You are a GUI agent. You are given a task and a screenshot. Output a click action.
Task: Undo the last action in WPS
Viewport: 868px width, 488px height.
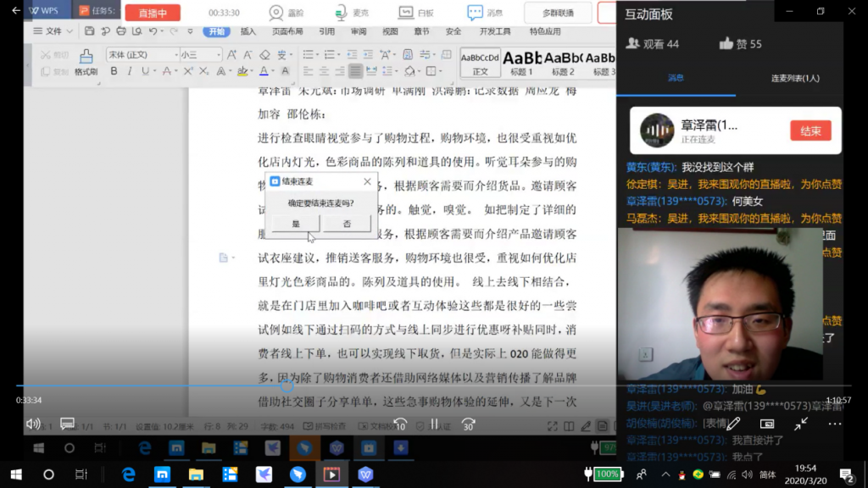click(153, 31)
